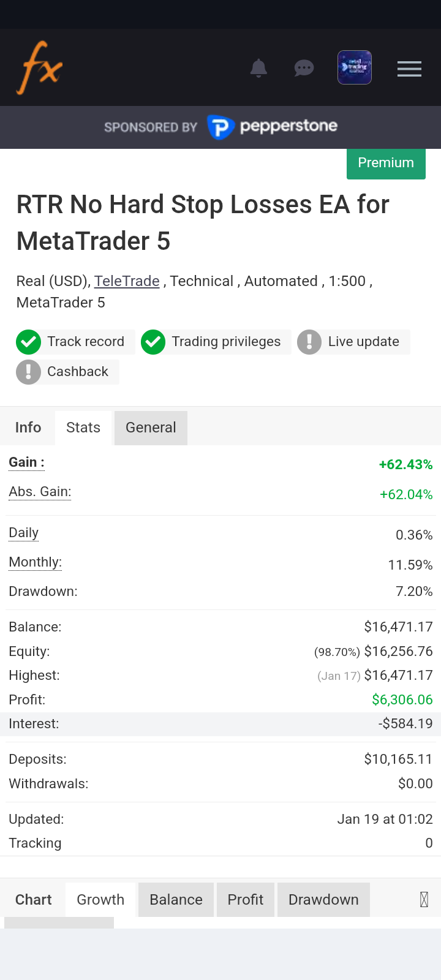The width and height of the screenshot is (441, 980).
Task: Click the Daily label
Action: pyautogui.click(x=24, y=533)
